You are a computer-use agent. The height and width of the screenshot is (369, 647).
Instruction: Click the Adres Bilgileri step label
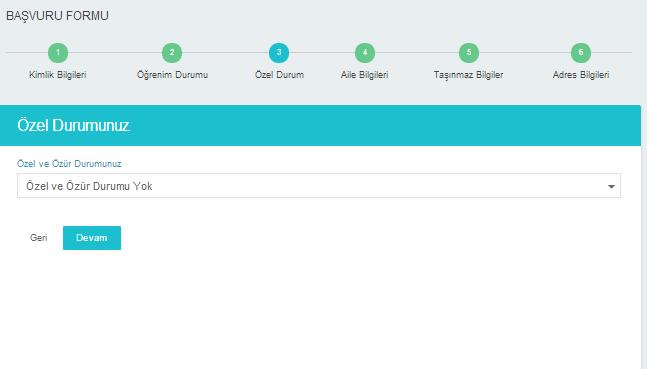(581, 75)
